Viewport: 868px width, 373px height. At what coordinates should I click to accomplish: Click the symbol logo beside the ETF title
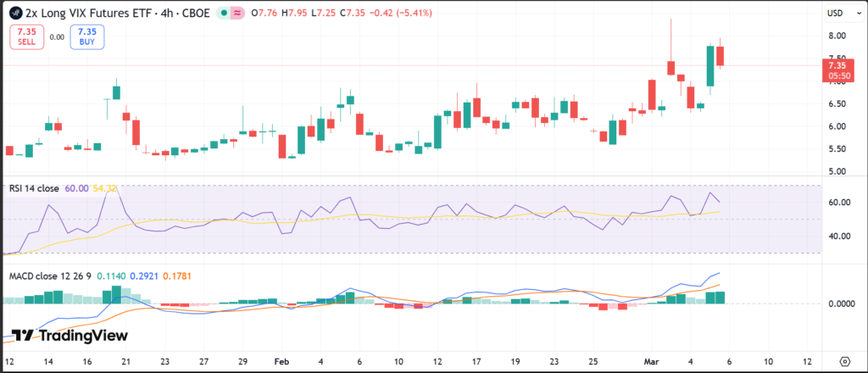pos(16,13)
